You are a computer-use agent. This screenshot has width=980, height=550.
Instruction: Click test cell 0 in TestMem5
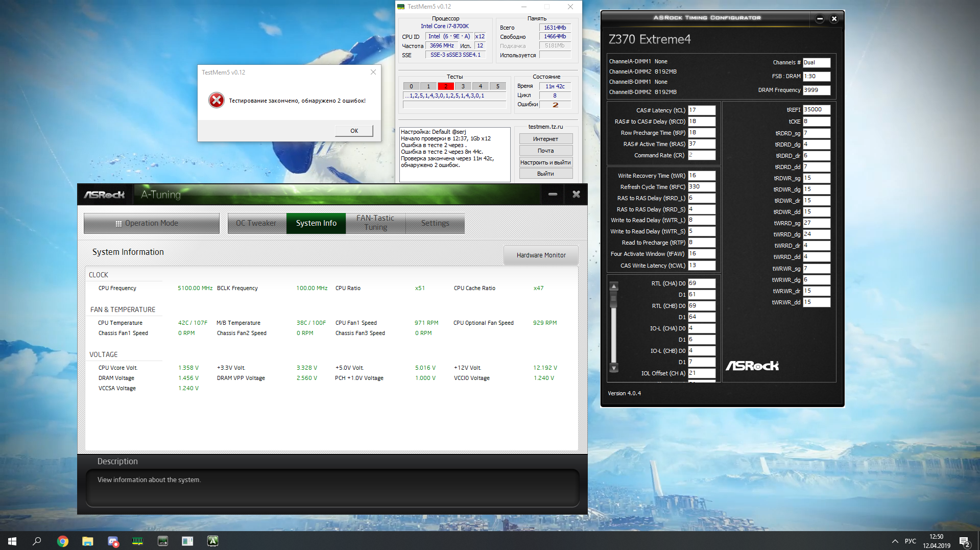click(411, 86)
